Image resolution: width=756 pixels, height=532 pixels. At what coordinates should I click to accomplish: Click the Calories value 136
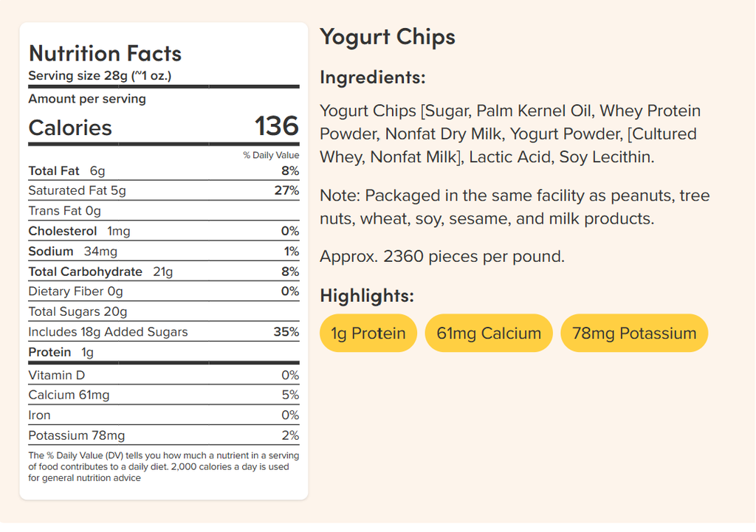276,126
